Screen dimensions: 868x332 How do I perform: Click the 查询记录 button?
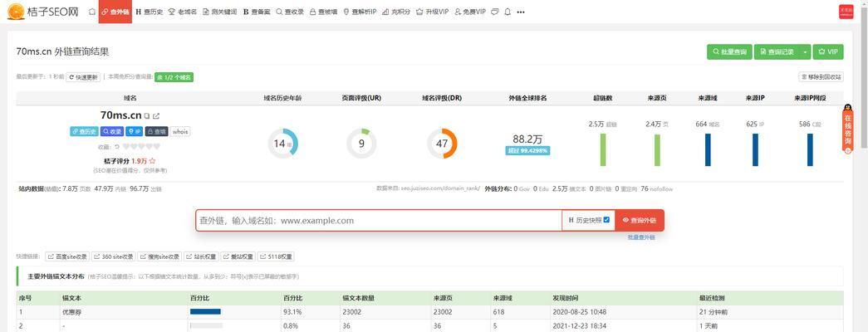pos(777,52)
